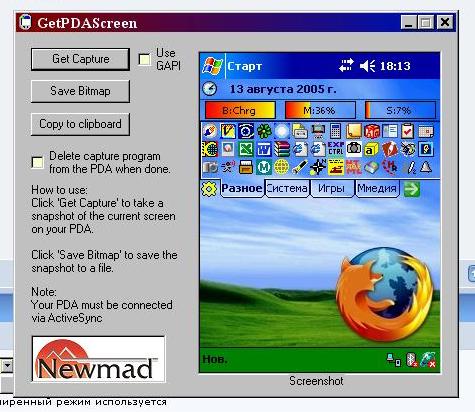Click the speaker volume icon
This screenshot has height=412, width=475.
pyautogui.click(x=367, y=66)
